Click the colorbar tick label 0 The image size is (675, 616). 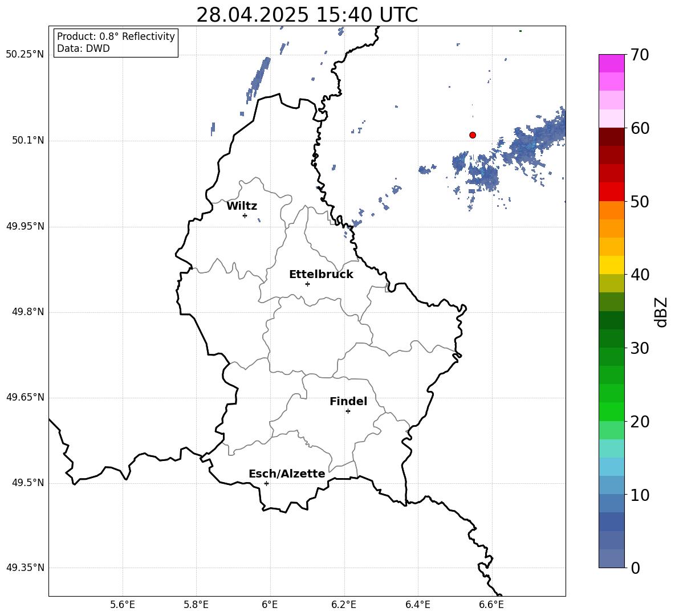coord(635,568)
